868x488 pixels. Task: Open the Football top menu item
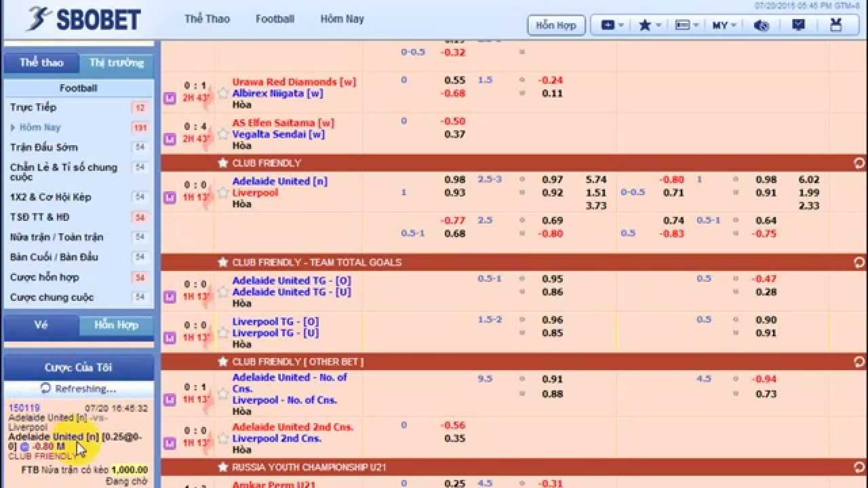275,19
